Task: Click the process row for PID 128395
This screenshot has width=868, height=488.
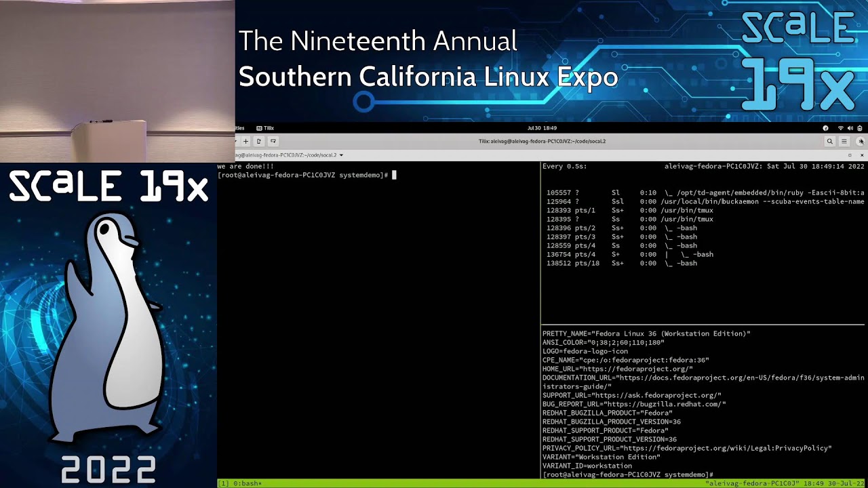Action: (x=630, y=219)
